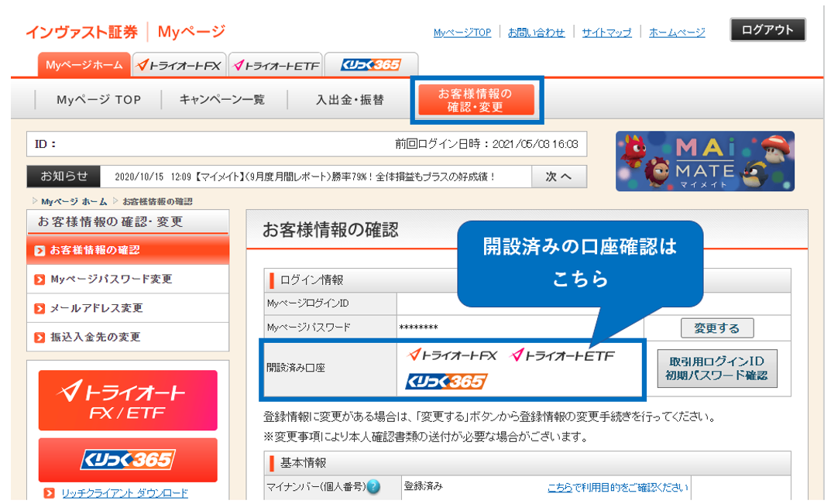Click the ログアウト button

[767, 29]
